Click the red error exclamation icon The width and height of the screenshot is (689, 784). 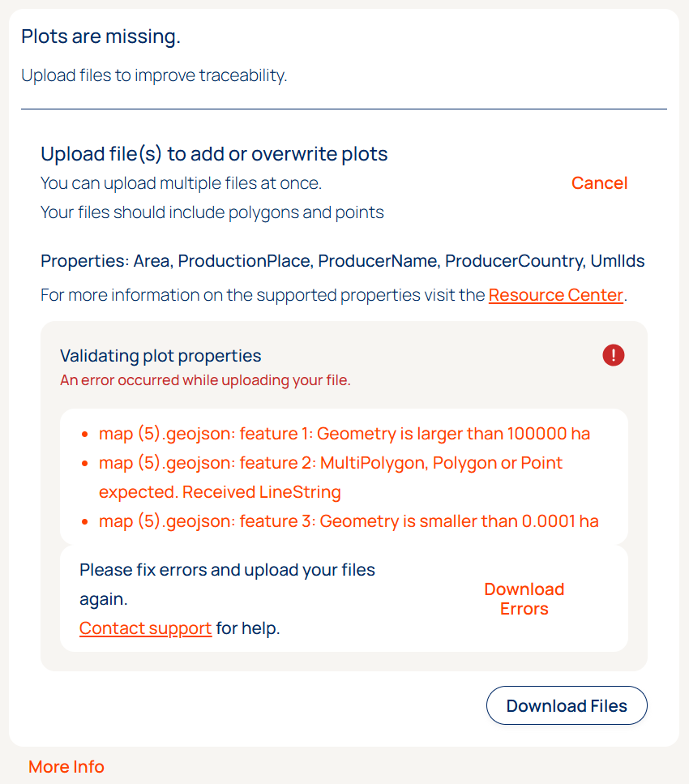coord(614,355)
